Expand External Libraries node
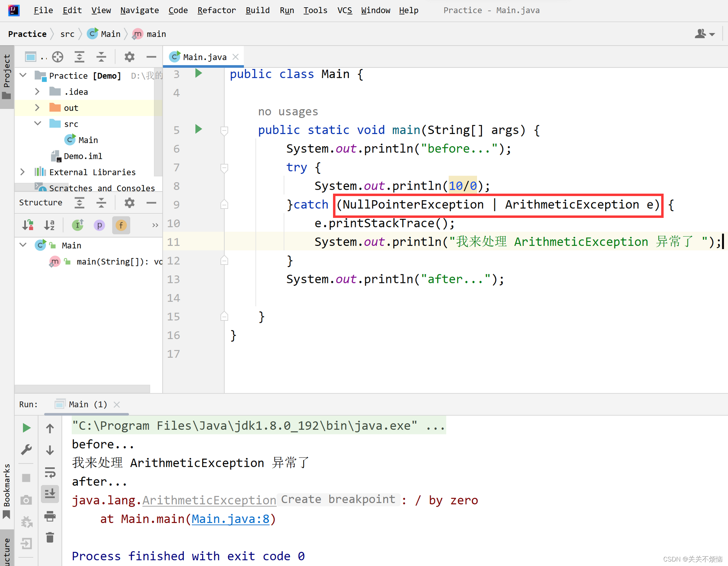This screenshot has width=728, height=566. pyautogui.click(x=23, y=172)
